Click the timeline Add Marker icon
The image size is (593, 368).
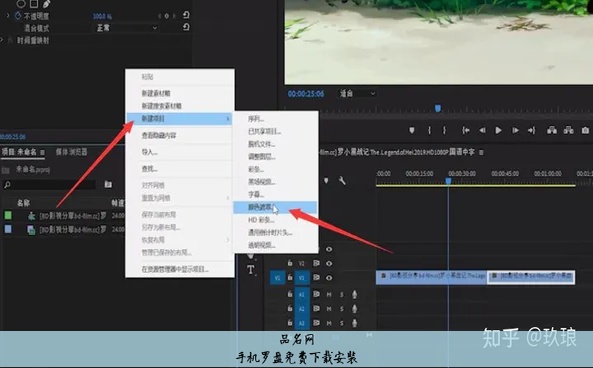tap(326, 180)
